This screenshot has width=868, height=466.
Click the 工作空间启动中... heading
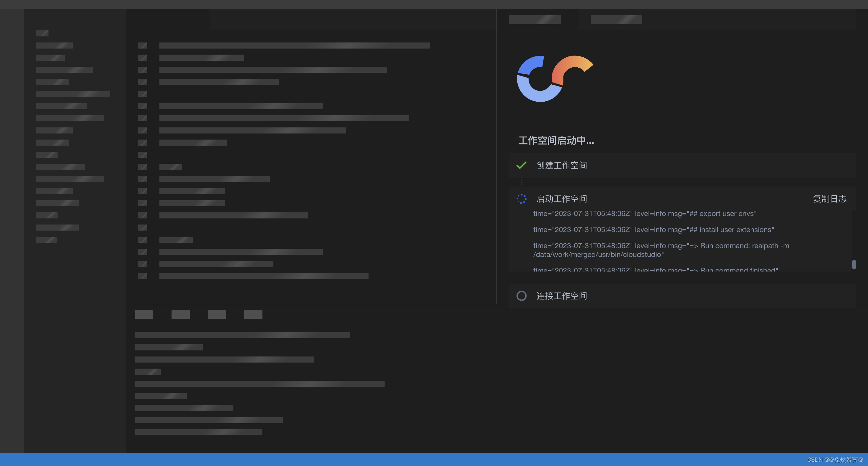pos(556,140)
